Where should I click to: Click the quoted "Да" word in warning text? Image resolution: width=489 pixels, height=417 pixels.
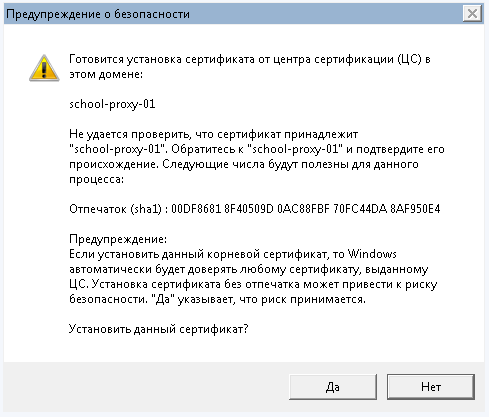(160, 299)
